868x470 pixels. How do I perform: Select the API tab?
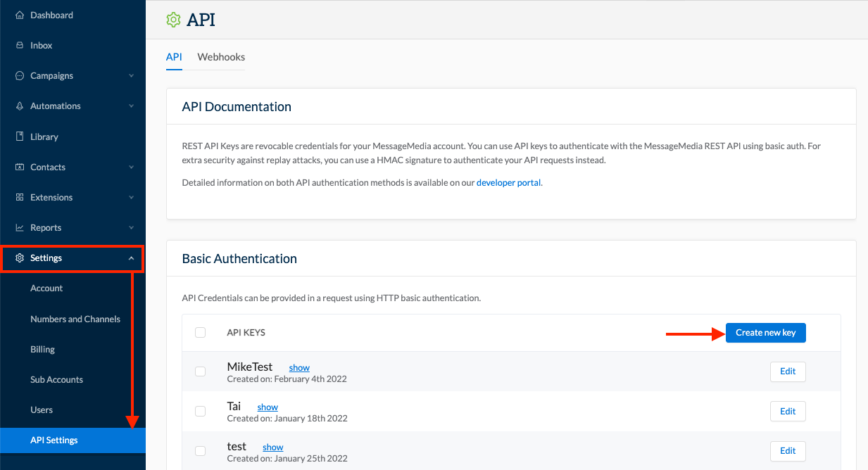tap(174, 57)
